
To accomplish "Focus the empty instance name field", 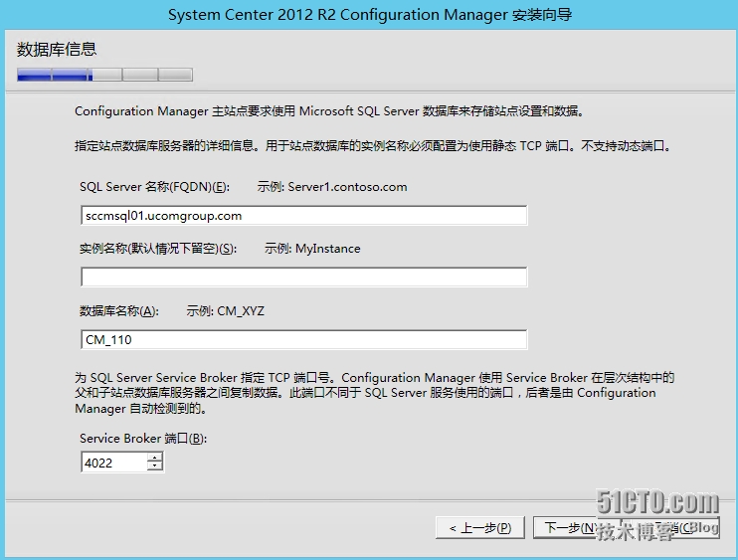I will (x=304, y=278).
